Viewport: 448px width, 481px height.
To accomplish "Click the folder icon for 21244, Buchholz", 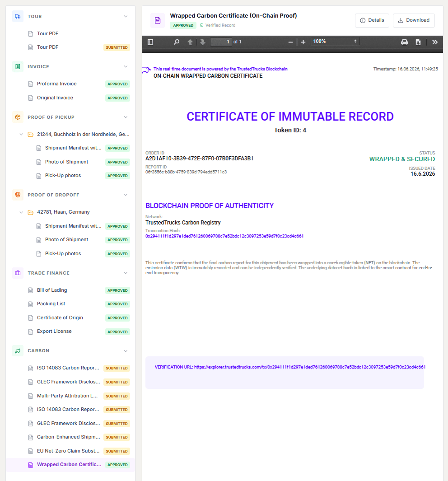I will point(30,134).
